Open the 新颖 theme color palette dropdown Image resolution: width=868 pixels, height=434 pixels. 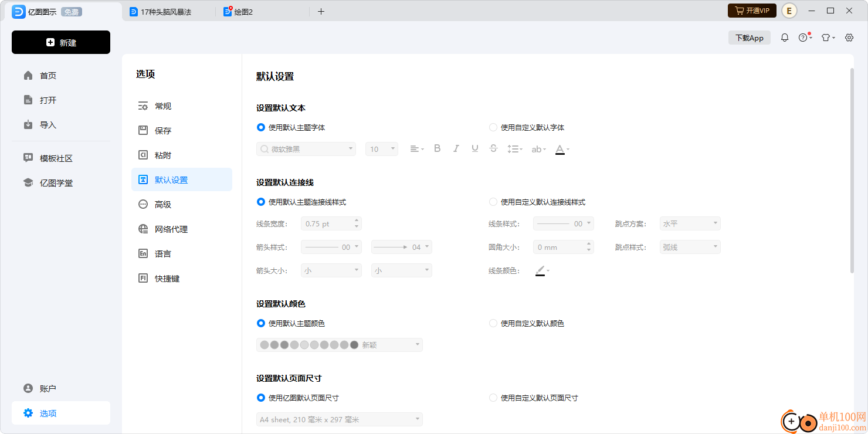click(x=340, y=345)
